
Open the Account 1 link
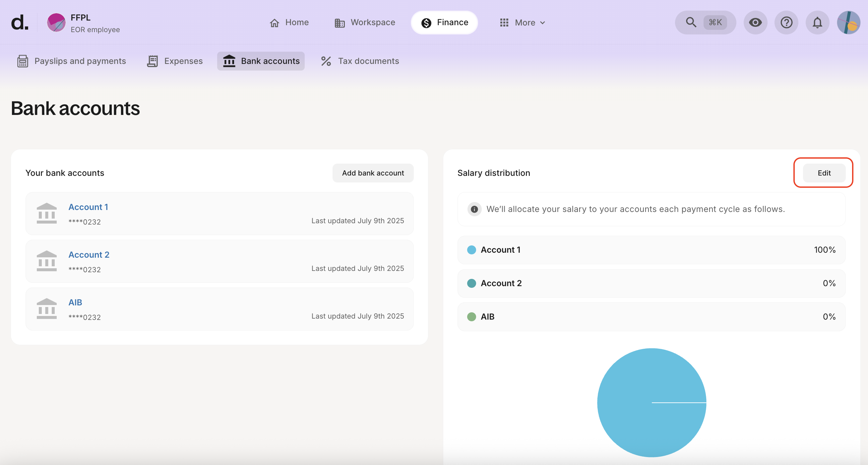point(88,207)
